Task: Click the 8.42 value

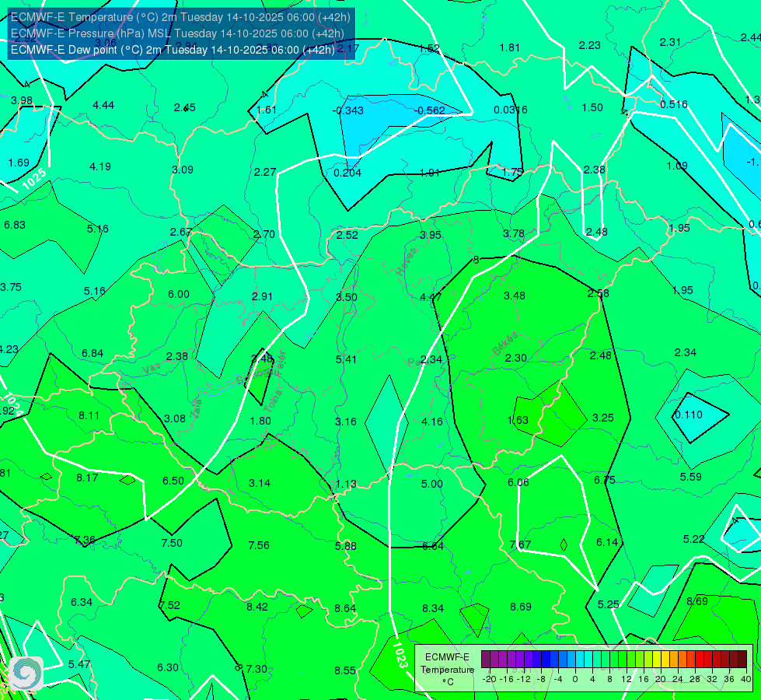Action: [257, 607]
